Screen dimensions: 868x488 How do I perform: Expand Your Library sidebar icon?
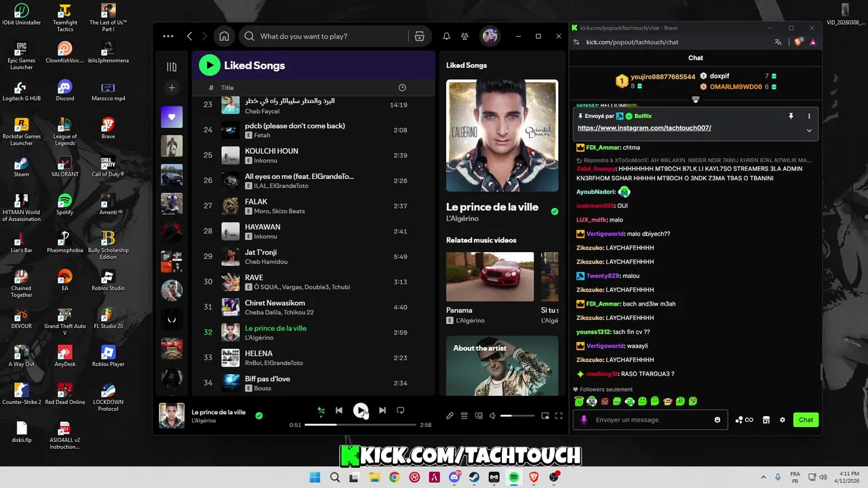tap(172, 66)
